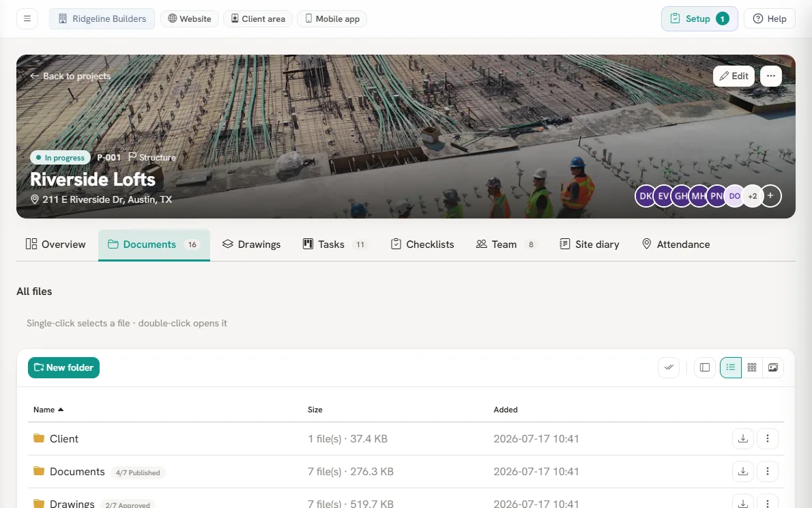Open the Overview tab

point(56,244)
